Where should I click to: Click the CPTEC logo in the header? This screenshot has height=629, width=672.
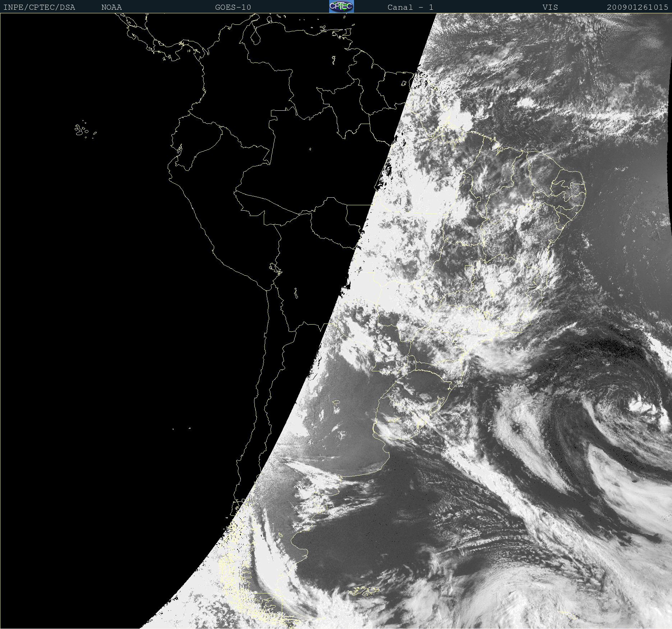pyautogui.click(x=341, y=6)
